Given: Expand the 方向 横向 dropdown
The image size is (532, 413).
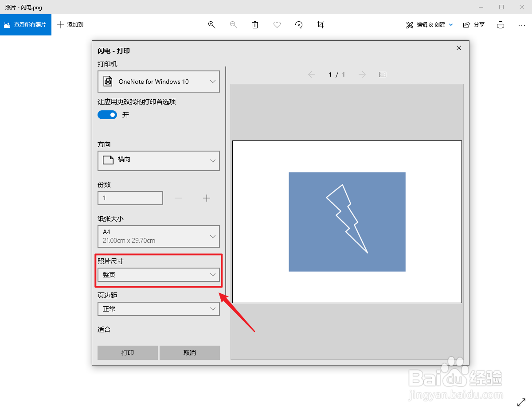Looking at the screenshot, I should pos(159,160).
